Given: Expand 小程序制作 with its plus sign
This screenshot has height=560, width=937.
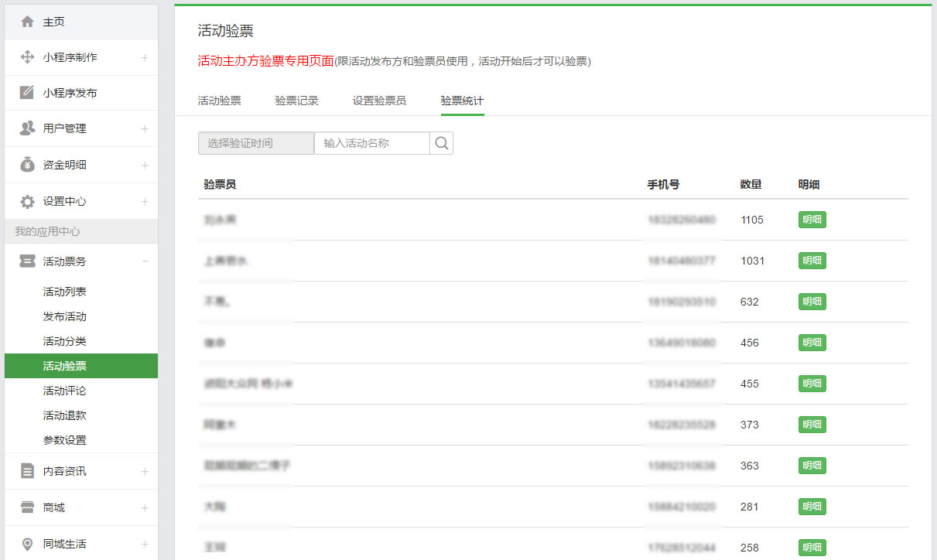Looking at the screenshot, I should click(x=145, y=57).
